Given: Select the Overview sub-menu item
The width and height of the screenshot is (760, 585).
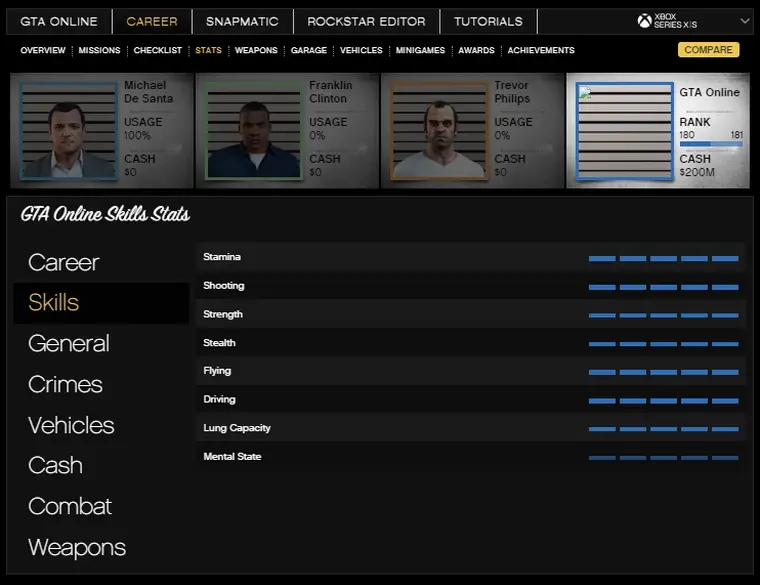Looking at the screenshot, I should (x=43, y=50).
